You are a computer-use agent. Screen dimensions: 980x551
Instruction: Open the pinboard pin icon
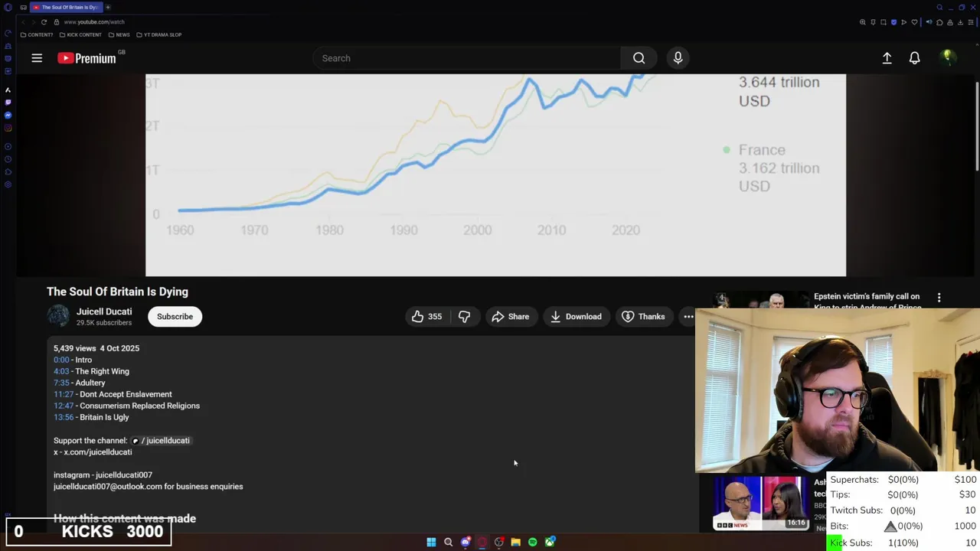pos(873,22)
